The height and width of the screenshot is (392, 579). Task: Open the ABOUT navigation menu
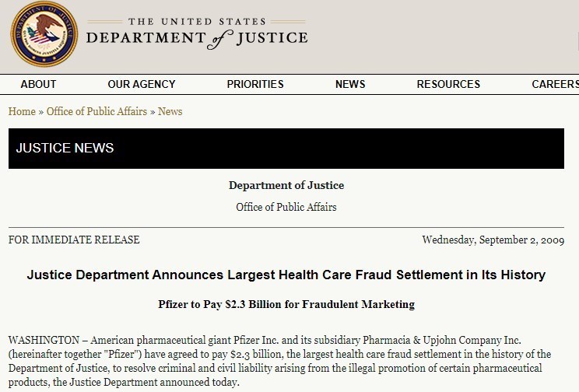click(38, 84)
